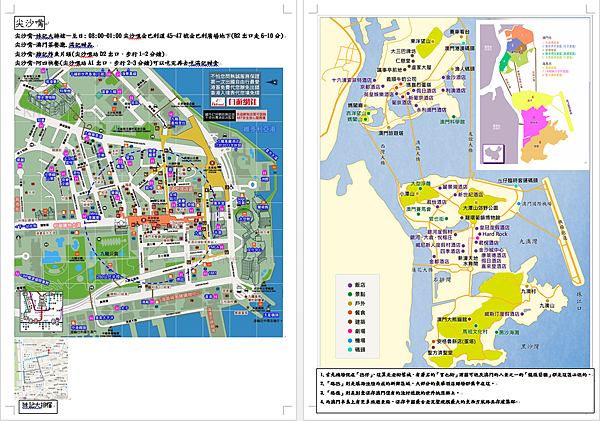Click the 澳門大熊貓館 label
The width and height of the screenshot is (600, 421).
[x=452, y=319]
